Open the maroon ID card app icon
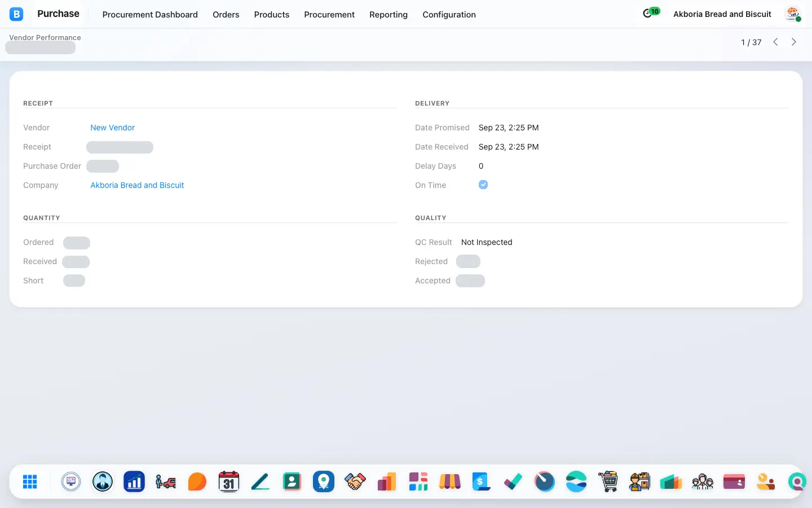The height and width of the screenshot is (508, 812). 734,481
